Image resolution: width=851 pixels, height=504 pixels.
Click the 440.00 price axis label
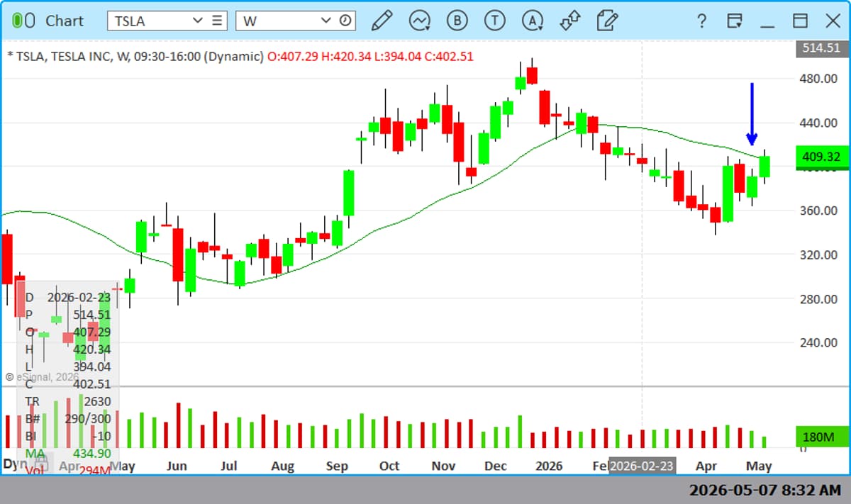point(820,123)
